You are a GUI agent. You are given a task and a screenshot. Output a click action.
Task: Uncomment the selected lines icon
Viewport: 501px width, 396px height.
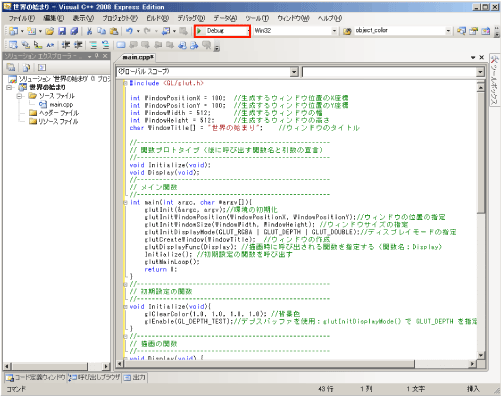click(x=105, y=45)
